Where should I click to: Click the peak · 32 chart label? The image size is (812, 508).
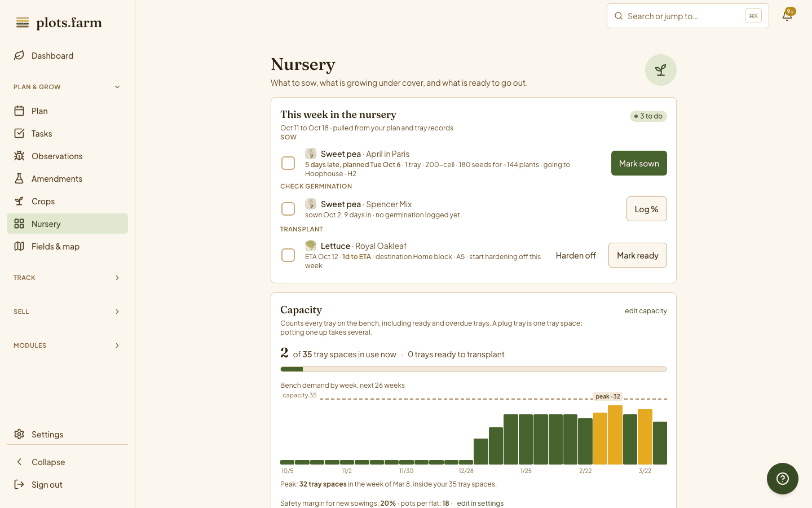(608, 396)
